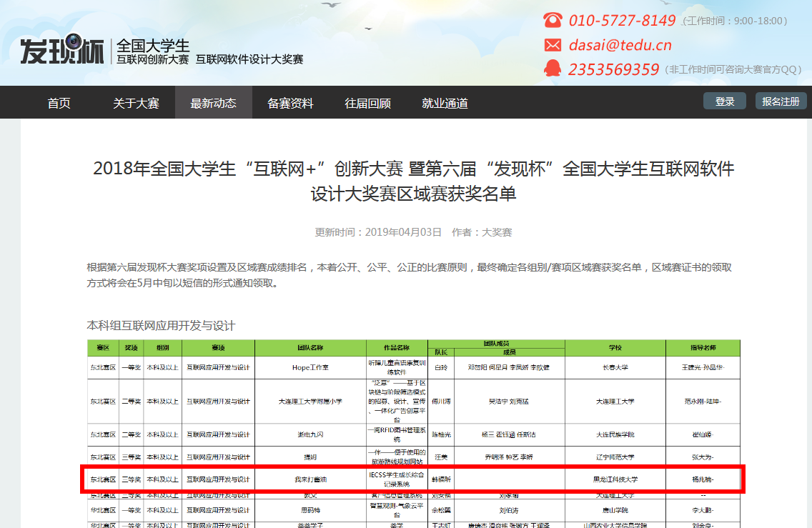
Task: Click the phone number 010-5727-8149
Action: tap(622, 20)
